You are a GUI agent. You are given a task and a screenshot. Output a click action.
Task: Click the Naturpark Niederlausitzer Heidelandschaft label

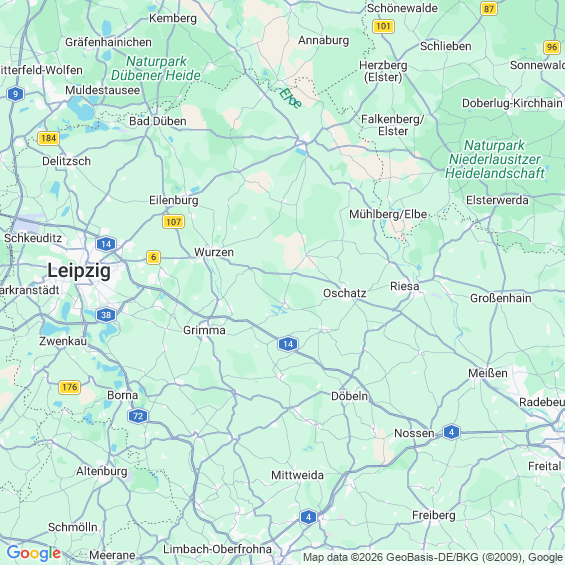point(495,159)
